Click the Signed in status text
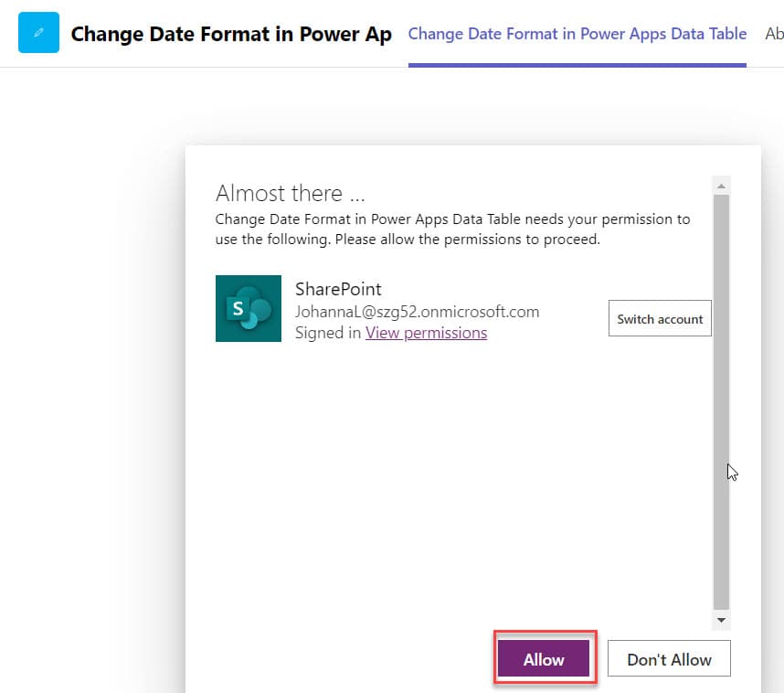Image resolution: width=784 pixels, height=693 pixels. click(x=327, y=333)
